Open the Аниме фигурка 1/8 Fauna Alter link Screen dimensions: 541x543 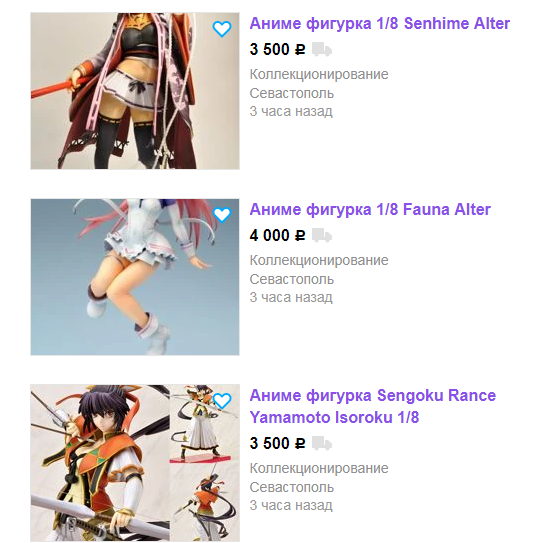point(370,210)
